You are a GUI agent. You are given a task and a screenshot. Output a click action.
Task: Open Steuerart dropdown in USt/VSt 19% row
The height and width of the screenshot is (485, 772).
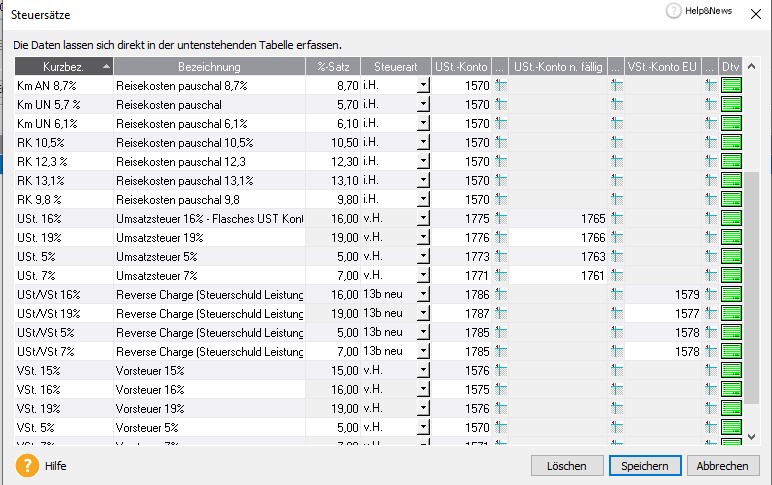[x=423, y=314]
